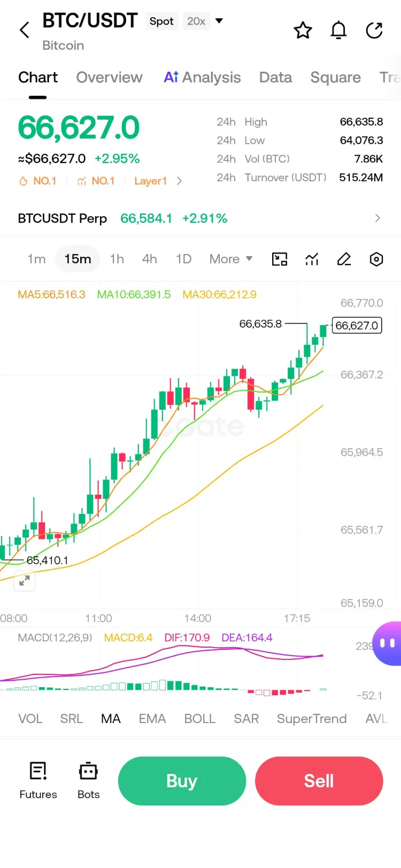Open the chart indicators icon
This screenshot has width=401, height=868.
pos(312,259)
